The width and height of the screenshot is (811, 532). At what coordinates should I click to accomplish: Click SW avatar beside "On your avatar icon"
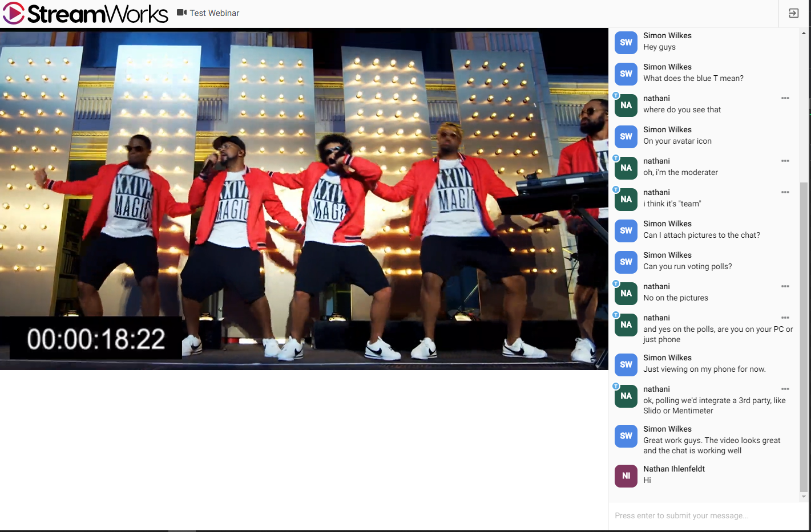(626, 136)
